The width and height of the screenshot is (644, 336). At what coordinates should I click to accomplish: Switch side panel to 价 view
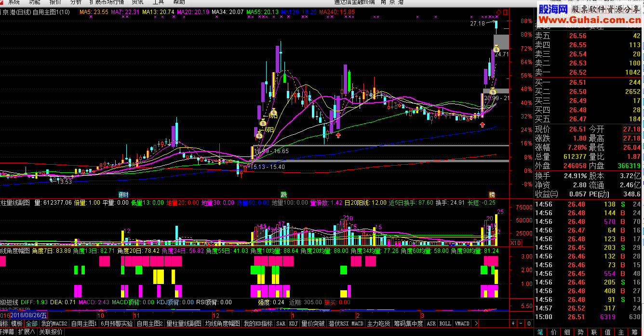click(554, 332)
